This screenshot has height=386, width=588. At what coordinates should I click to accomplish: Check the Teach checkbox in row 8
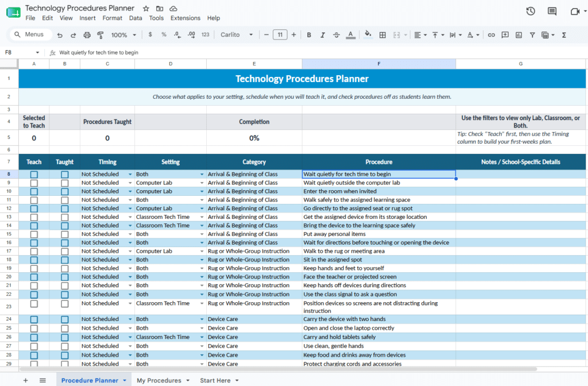click(34, 175)
